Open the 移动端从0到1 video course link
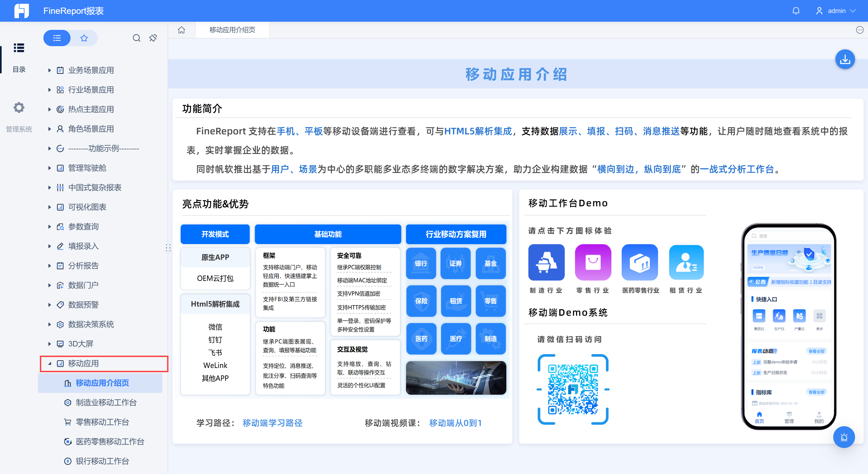Screen dimensions: 868x474 [455, 423]
